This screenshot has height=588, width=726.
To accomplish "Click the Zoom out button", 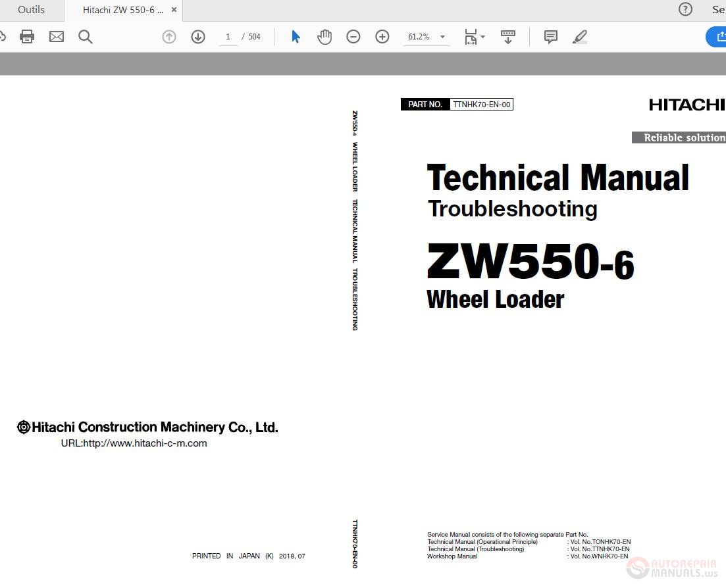I will point(353,36).
